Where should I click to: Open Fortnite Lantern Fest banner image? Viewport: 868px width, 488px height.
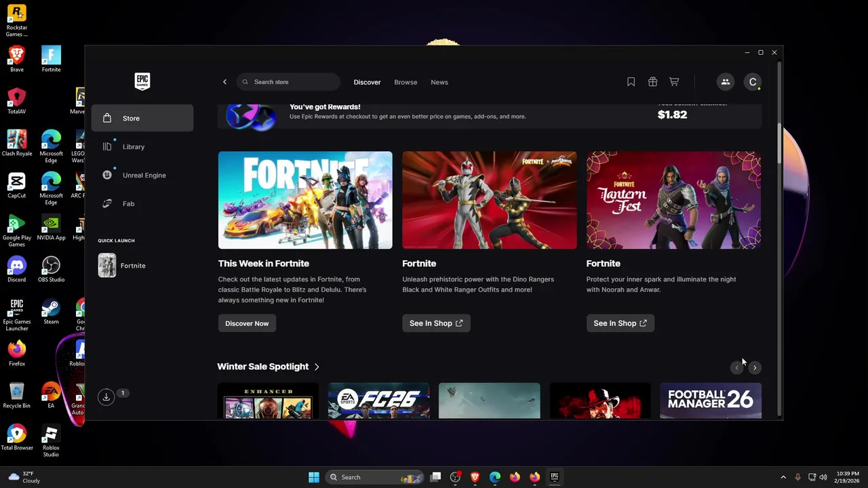point(673,200)
